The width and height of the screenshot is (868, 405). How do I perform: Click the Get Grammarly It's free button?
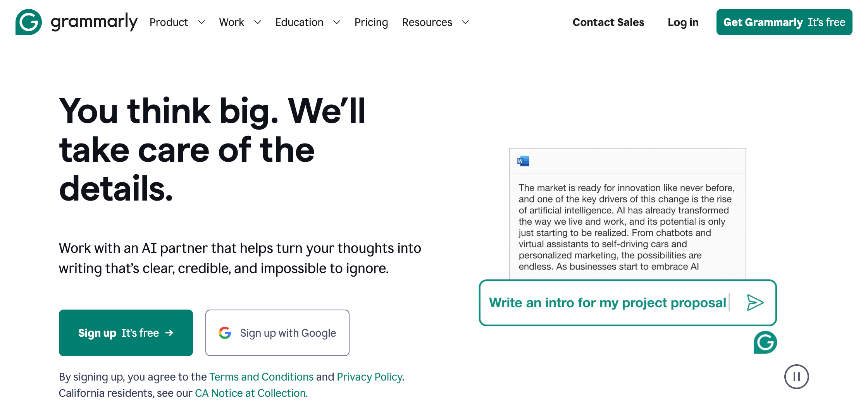point(784,22)
